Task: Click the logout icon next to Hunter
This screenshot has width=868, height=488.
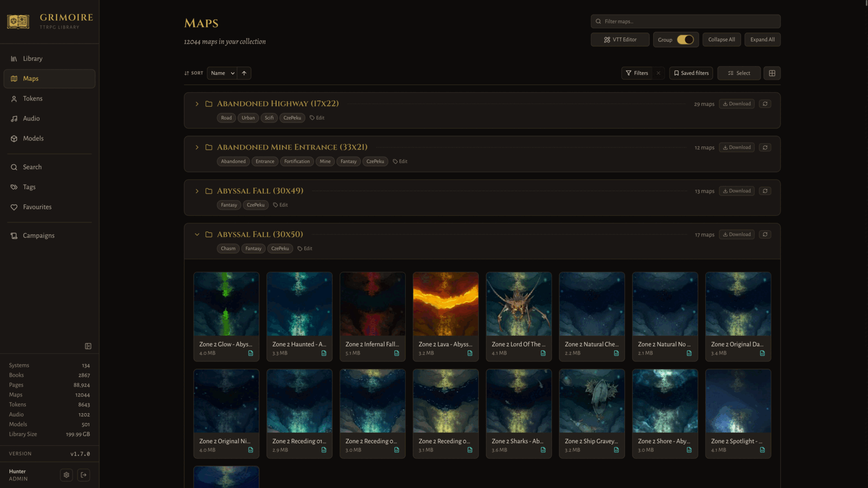Action: 84,475
